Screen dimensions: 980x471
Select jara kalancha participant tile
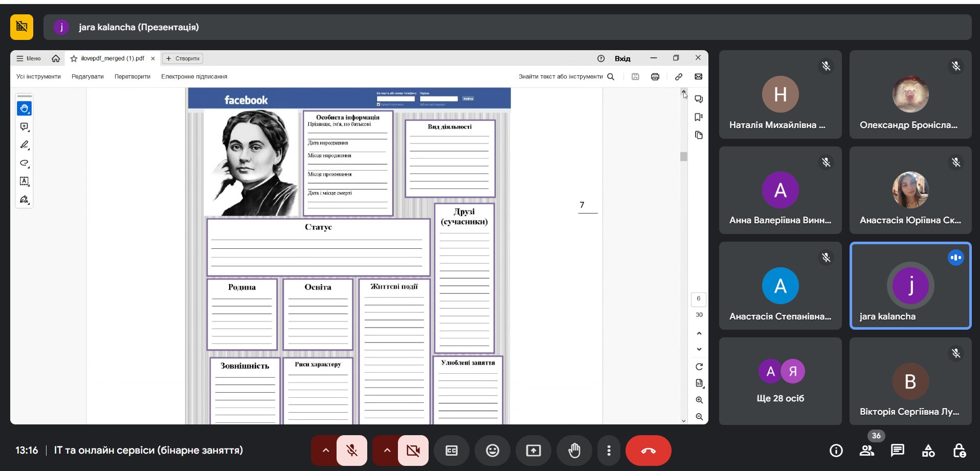[910, 285]
